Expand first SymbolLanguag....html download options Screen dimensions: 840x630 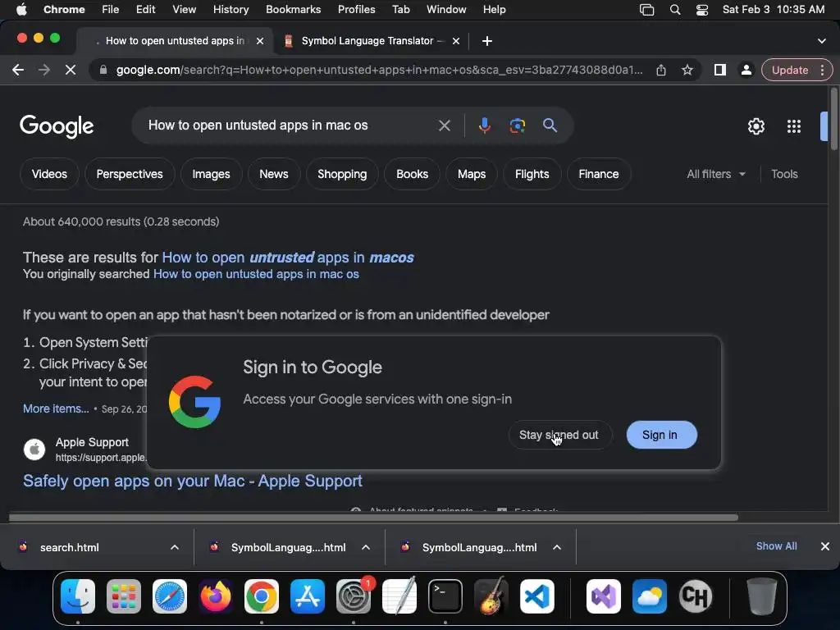(365, 547)
